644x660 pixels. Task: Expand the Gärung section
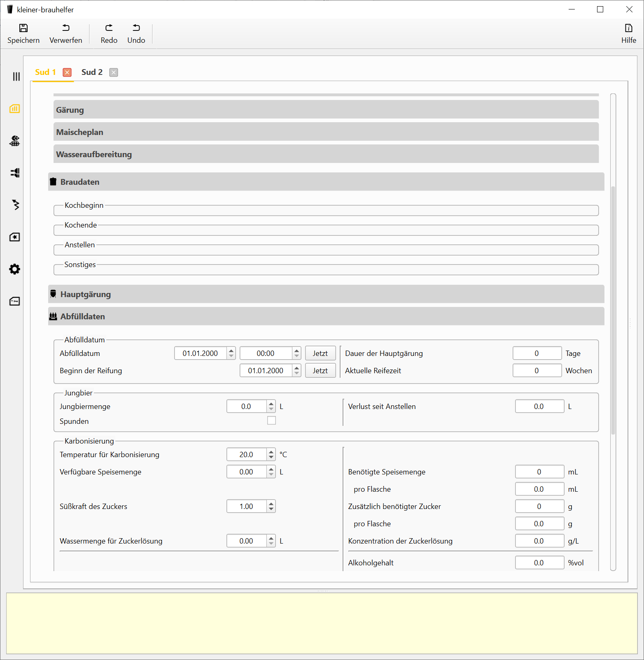(326, 110)
